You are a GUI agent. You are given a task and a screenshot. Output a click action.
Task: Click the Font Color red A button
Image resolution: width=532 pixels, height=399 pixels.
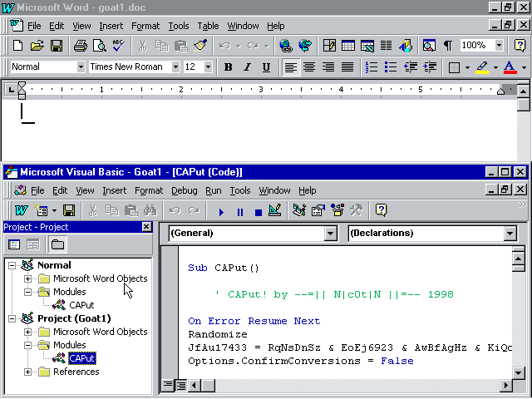pyautogui.click(x=510, y=67)
